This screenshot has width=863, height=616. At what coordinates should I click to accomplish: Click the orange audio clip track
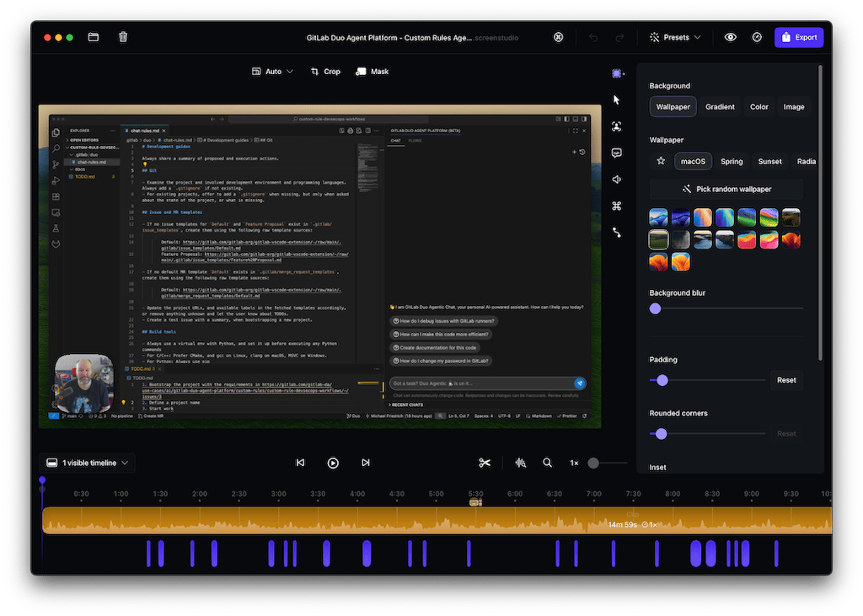(x=437, y=520)
